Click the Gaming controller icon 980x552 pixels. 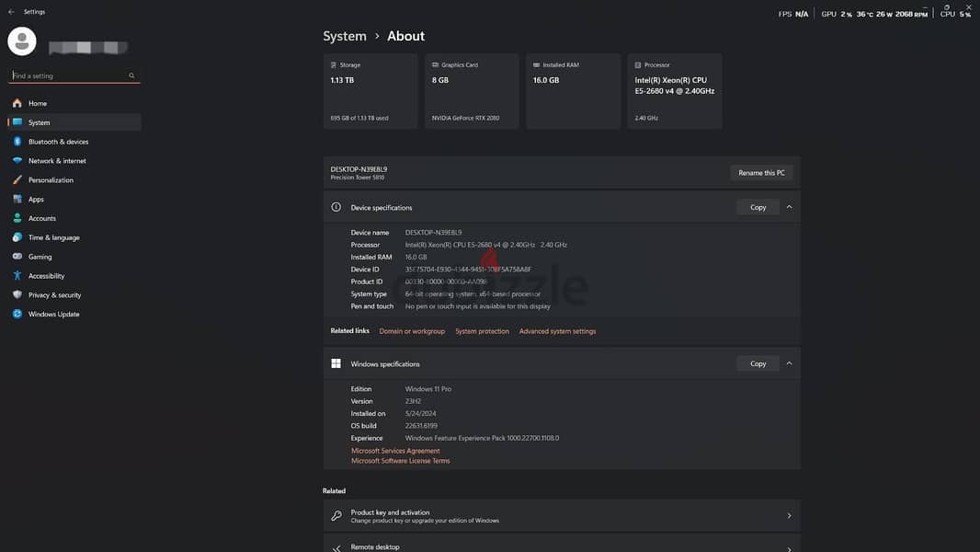pyautogui.click(x=17, y=257)
